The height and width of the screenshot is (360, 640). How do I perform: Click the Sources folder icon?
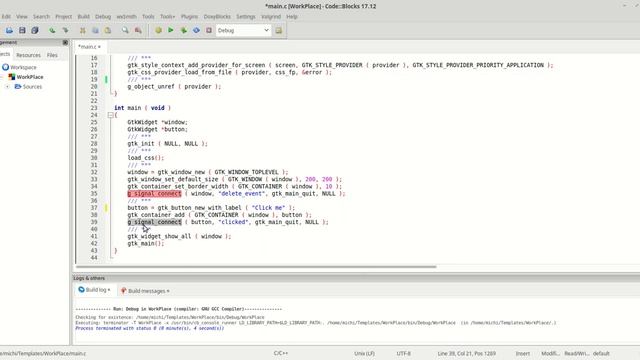(x=18, y=87)
